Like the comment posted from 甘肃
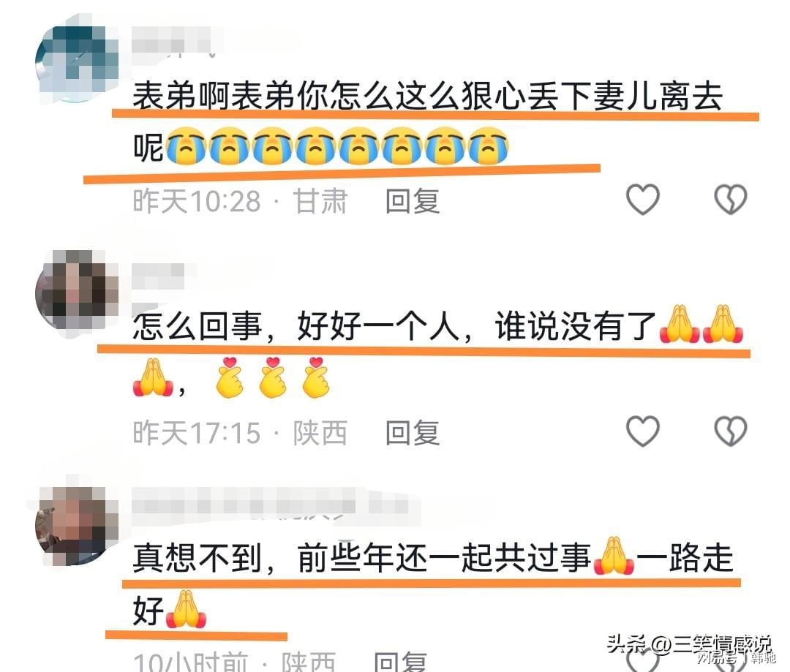 [642, 200]
